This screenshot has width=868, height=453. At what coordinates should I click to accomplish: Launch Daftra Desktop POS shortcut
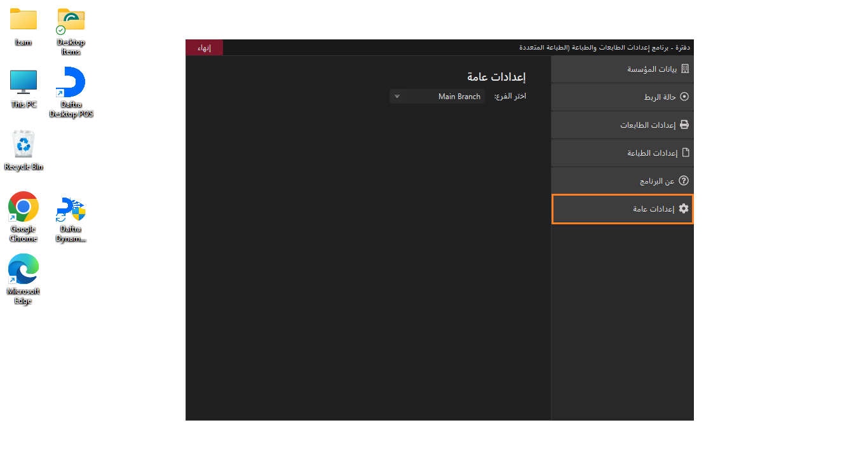71,93
